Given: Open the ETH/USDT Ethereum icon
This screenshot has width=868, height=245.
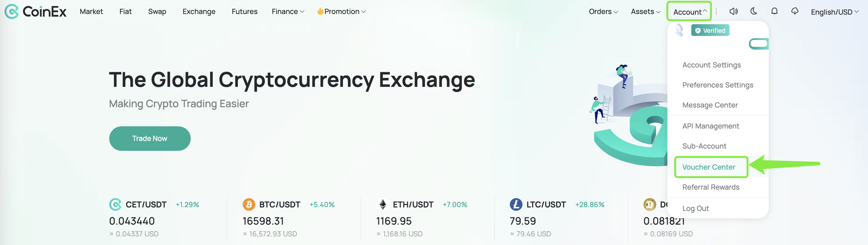Looking at the screenshot, I should click(382, 204).
